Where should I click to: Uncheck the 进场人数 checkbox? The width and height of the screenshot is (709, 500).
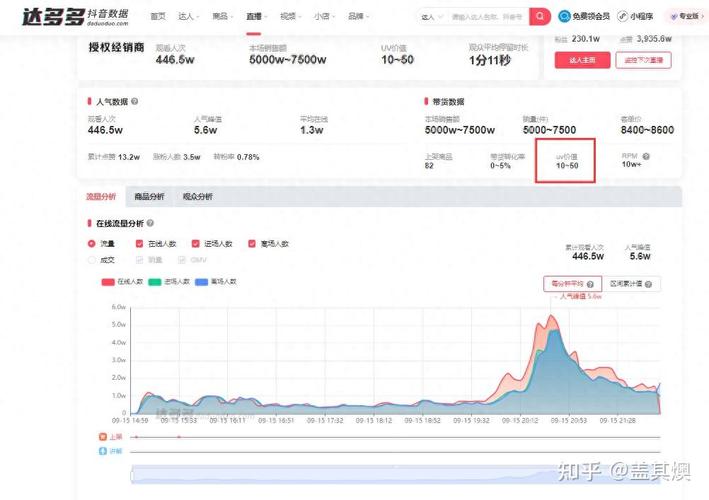195,243
